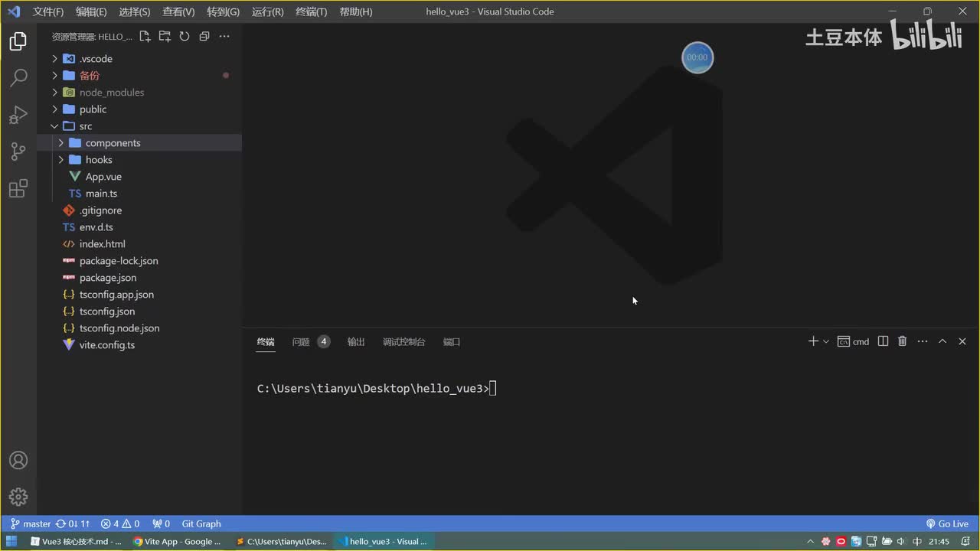Select the 终端 panel tab
The height and width of the screenshot is (551, 980).
pos(266,342)
